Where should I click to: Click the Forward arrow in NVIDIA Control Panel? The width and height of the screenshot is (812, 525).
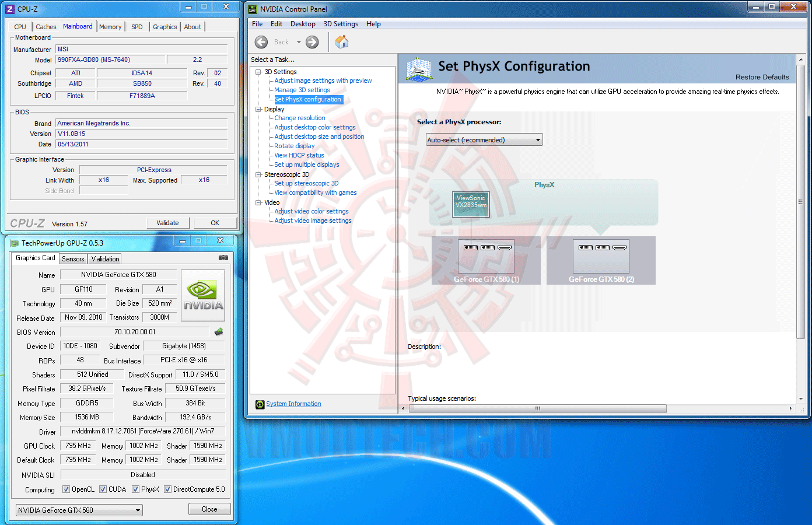tap(312, 42)
